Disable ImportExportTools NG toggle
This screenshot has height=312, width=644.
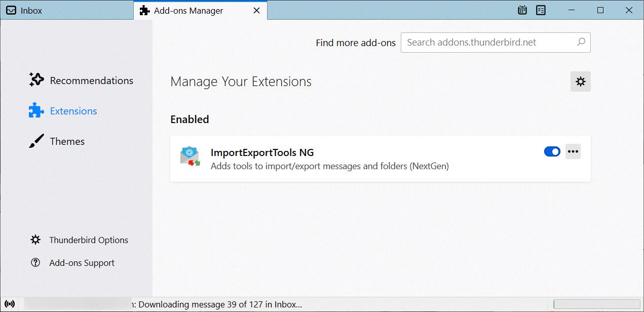pos(552,151)
